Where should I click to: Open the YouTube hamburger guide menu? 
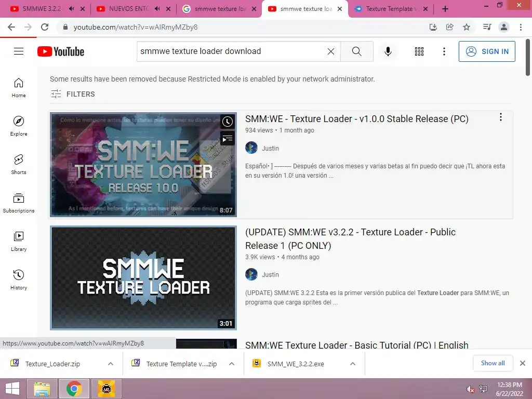click(19, 51)
